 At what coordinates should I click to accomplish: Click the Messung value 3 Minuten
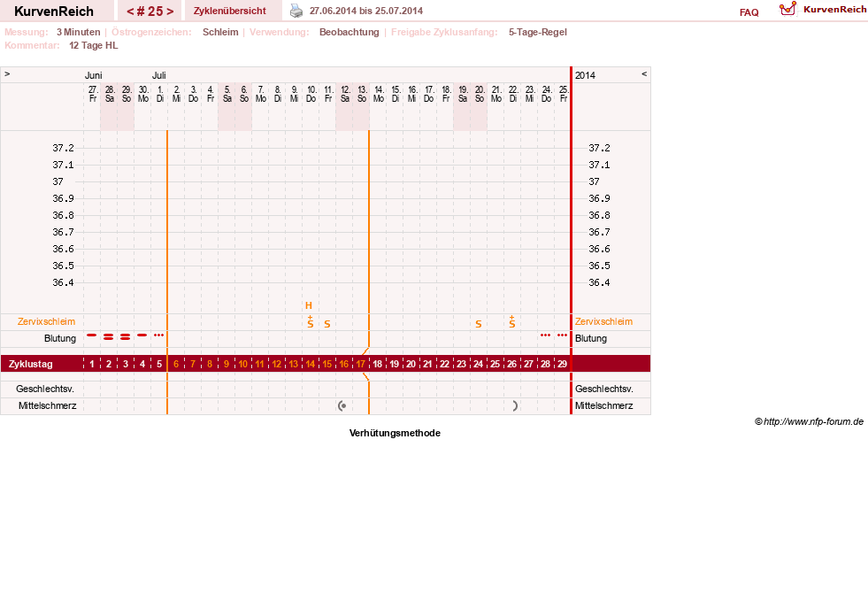78,32
